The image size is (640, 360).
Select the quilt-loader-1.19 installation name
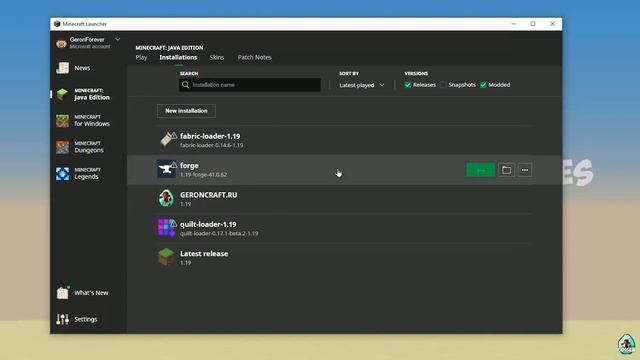[208, 224]
